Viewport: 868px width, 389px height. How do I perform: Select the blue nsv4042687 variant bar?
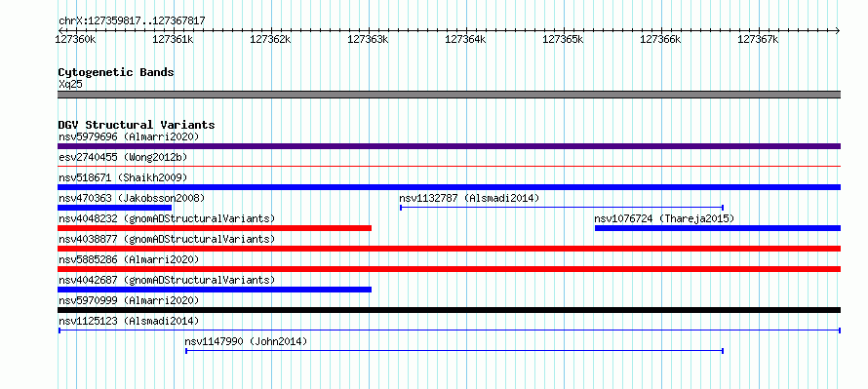click(215, 290)
